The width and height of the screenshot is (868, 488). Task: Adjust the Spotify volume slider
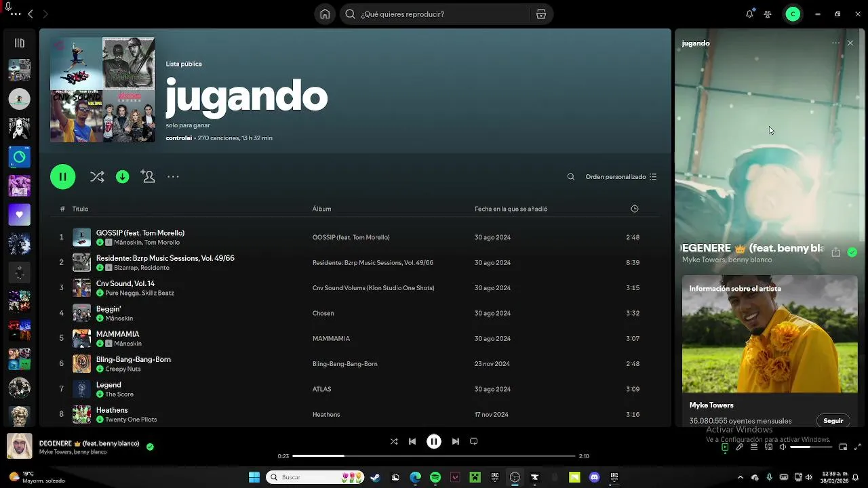coord(810,447)
